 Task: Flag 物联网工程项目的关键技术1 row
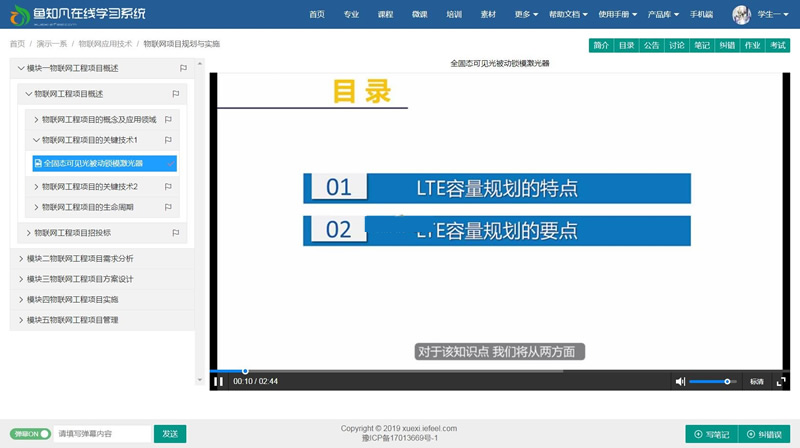tap(168, 140)
